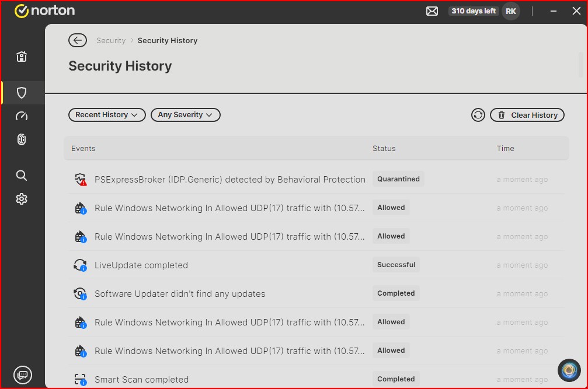Refresh the security history list
This screenshot has width=588, height=389.
point(478,115)
